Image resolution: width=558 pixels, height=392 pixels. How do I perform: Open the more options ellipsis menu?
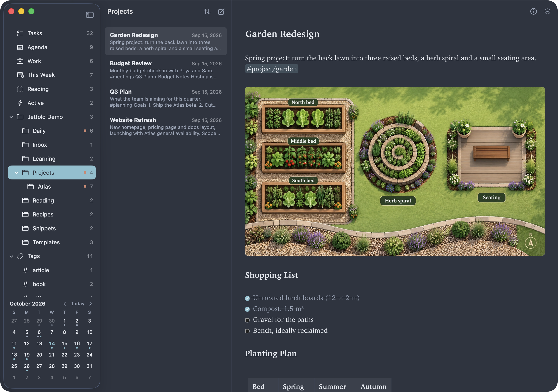click(547, 11)
